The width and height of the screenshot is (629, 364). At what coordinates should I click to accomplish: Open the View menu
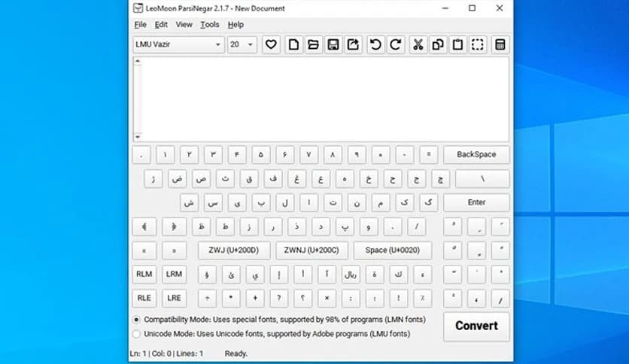point(184,25)
